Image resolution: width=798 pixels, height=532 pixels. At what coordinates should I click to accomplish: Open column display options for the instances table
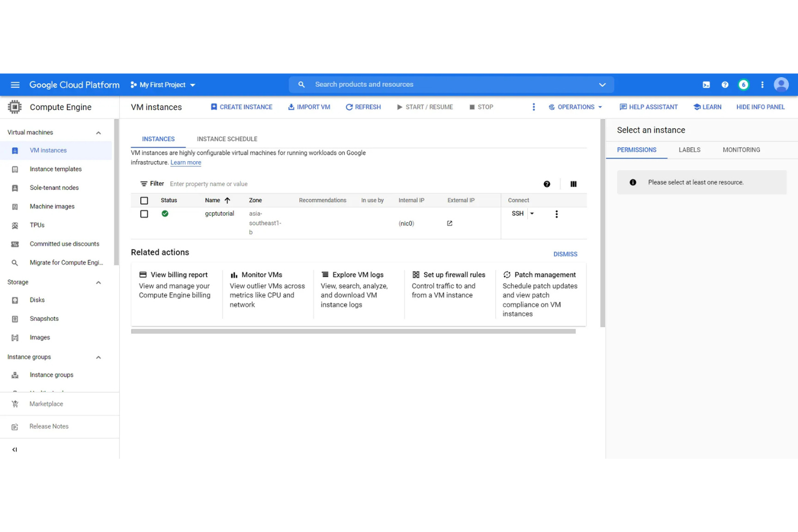coord(573,184)
